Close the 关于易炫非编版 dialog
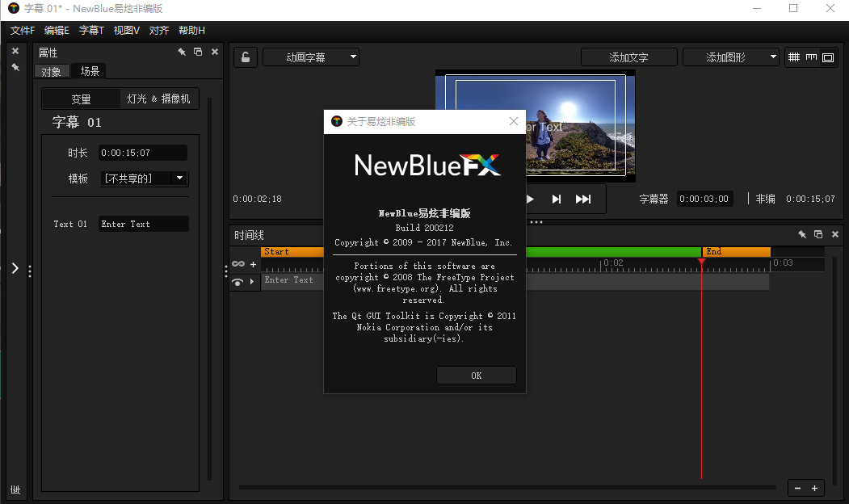Screen dimensions: 849x504 [513, 121]
